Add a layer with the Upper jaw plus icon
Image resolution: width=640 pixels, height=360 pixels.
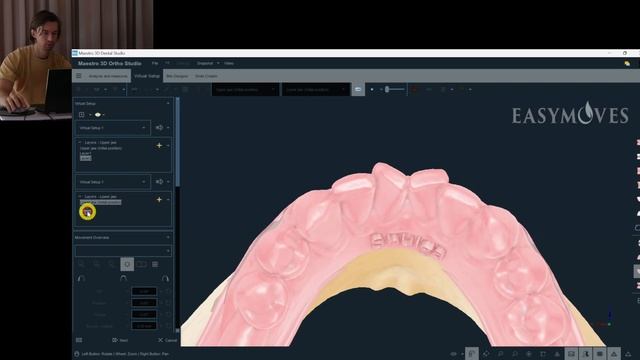[x=159, y=145]
